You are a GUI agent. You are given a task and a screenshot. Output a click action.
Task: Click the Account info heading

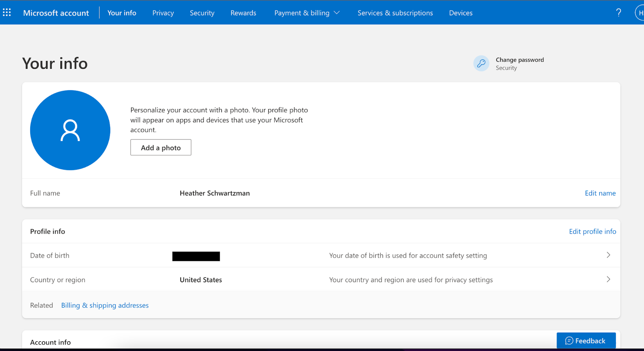[50, 342]
